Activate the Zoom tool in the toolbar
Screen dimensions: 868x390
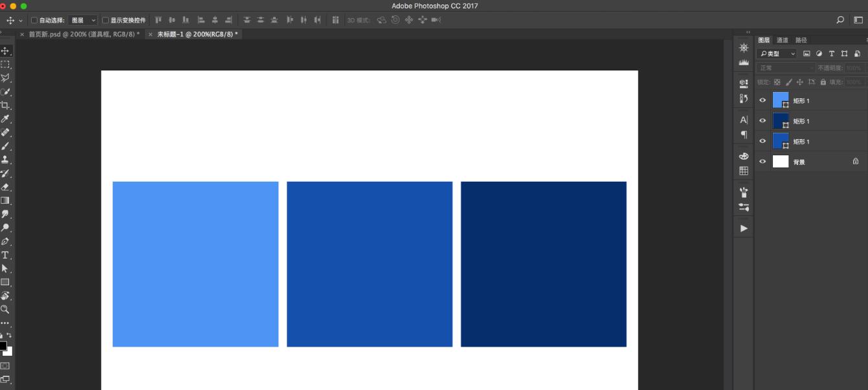pyautogui.click(x=5, y=309)
